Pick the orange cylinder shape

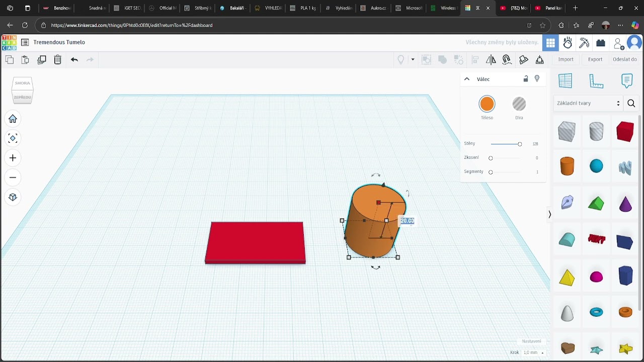pyautogui.click(x=567, y=166)
